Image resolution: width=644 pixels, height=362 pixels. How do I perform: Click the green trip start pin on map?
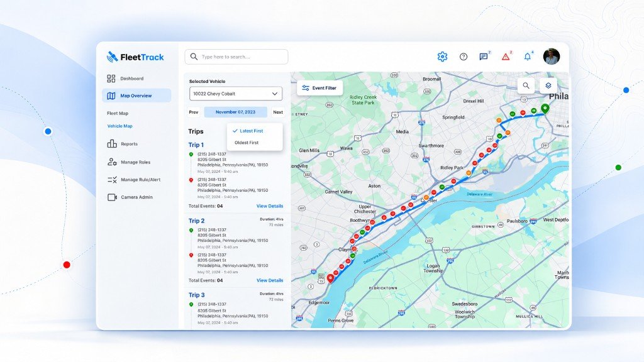[x=545, y=109]
